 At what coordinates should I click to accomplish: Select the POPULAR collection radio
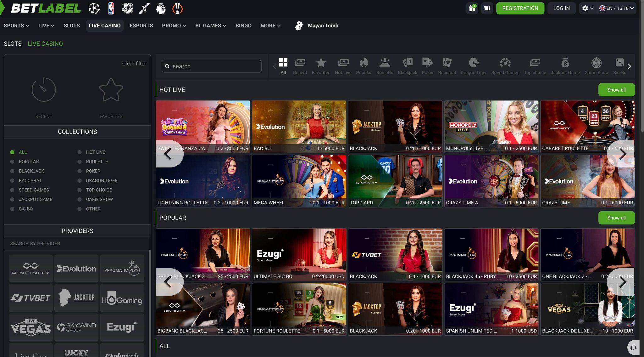click(12, 161)
